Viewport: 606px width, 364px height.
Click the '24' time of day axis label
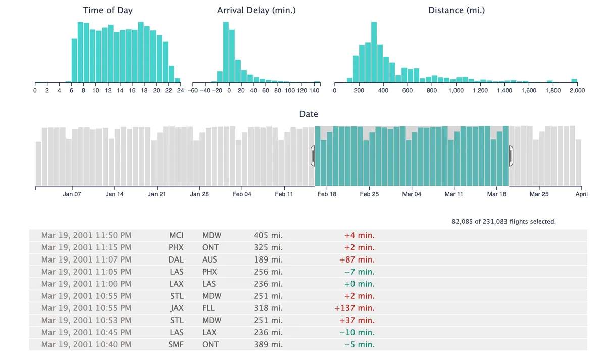pos(181,90)
